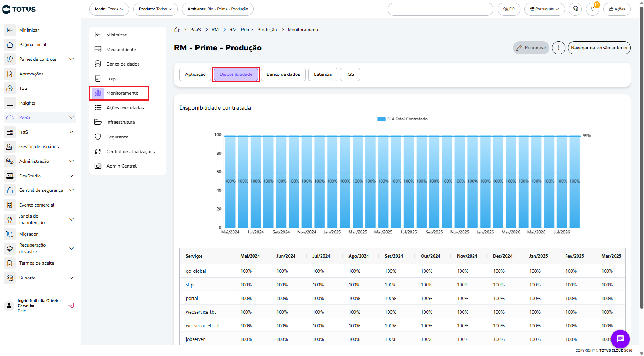Toggle the SLA Total Contratado legend series

tap(403, 119)
